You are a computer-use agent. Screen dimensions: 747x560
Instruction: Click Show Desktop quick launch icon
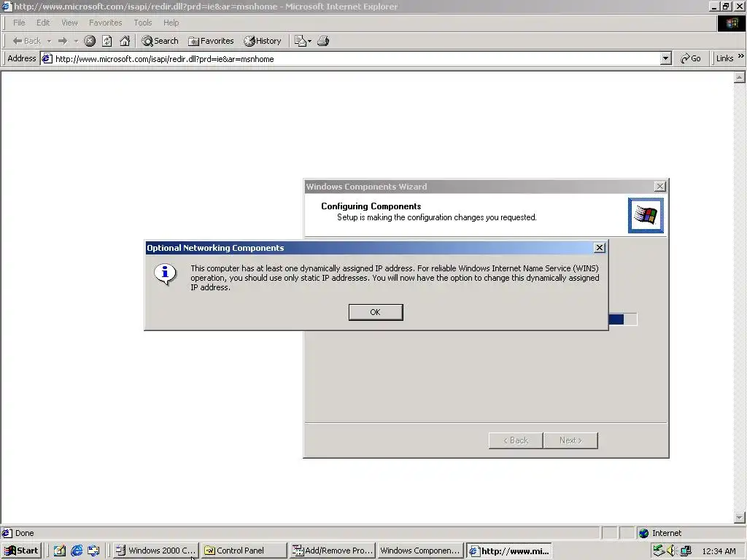point(59,551)
